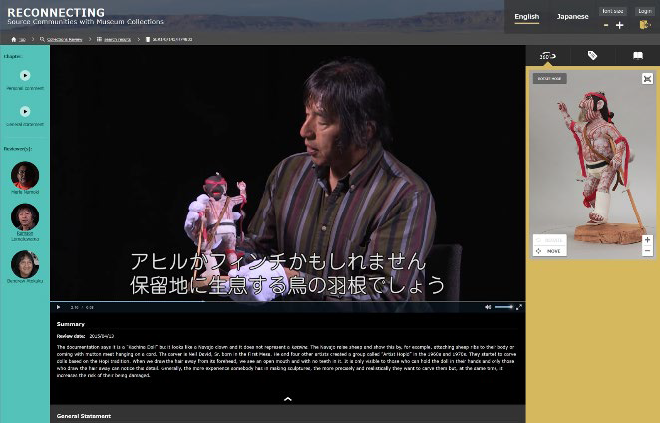Decrease the font size
Viewport: 660px width, 423px height.
(x=606, y=25)
